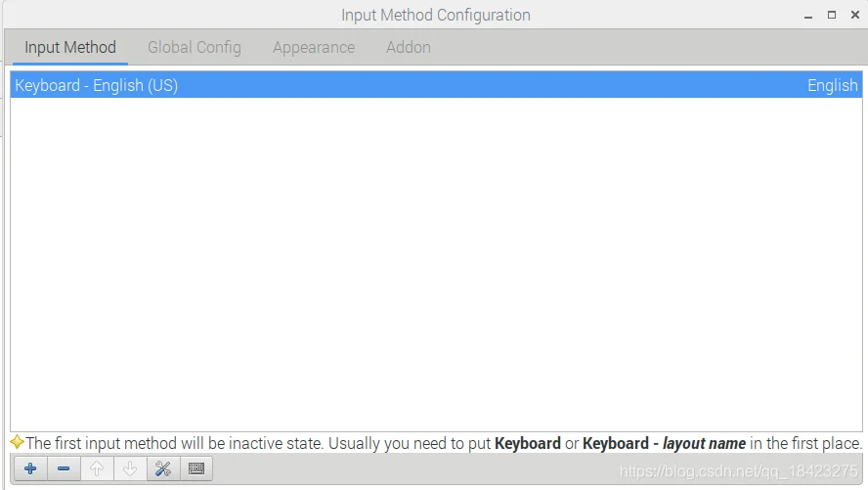Click empty area of the input method list
This screenshot has height=490, width=868.
436,263
